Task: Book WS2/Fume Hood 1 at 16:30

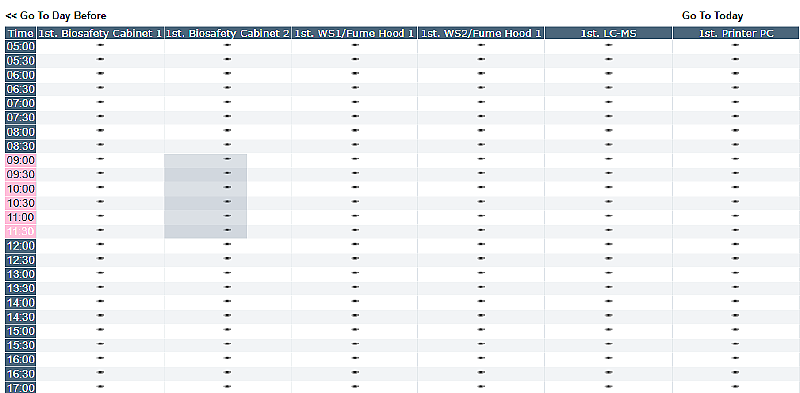Action: pos(481,372)
